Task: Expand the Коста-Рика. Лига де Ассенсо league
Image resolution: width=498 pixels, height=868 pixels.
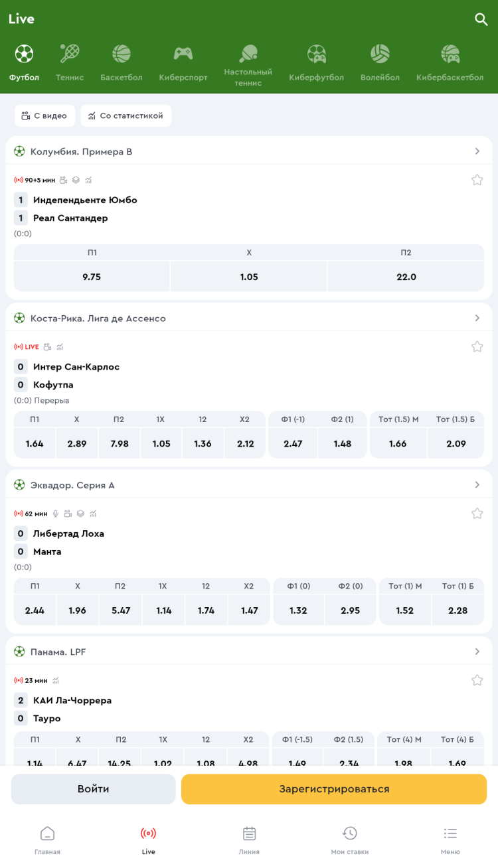Action: point(477,318)
